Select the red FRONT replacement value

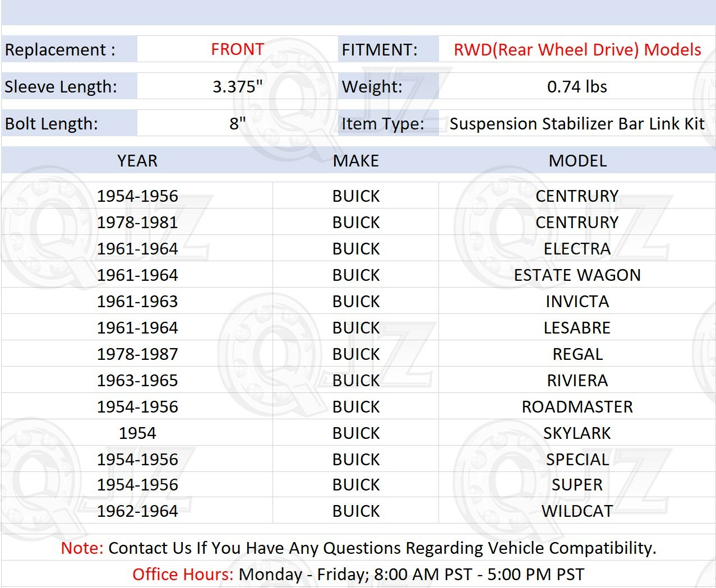pos(237,49)
